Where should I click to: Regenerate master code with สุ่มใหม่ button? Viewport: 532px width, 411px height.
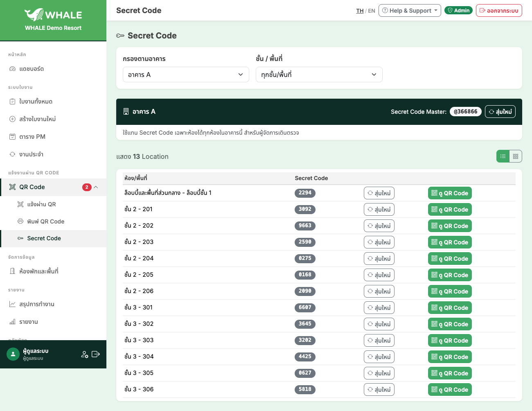pyautogui.click(x=500, y=111)
